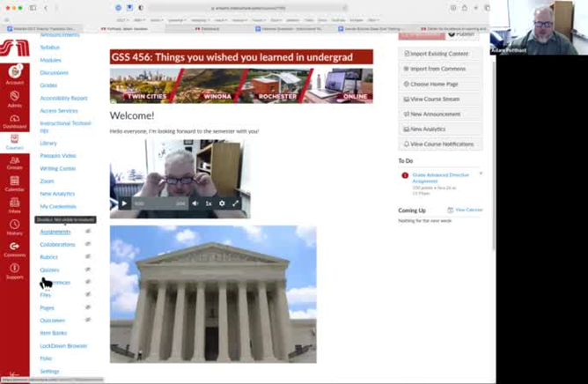Open Grade Advanced Directive Assignment to-do
588x384 pixels.
[440, 178]
